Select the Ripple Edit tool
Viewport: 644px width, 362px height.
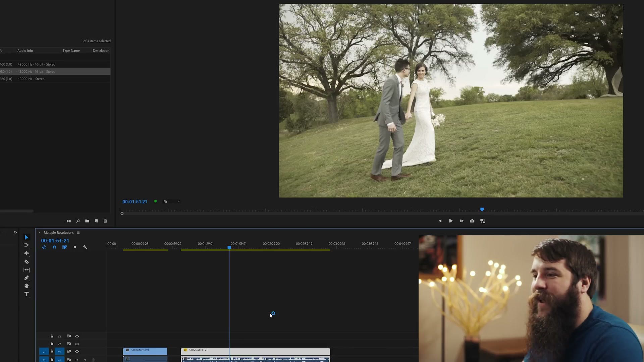(x=26, y=253)
